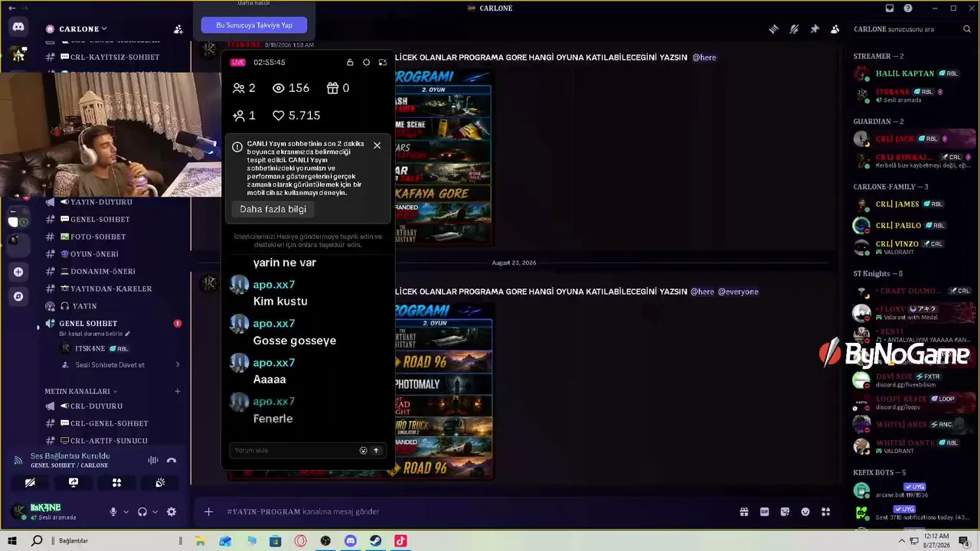Viewport: 980px width, 551px height.
Task: Dismiss the CANLI Yayın warning notice
Action: tap(377, 145)
